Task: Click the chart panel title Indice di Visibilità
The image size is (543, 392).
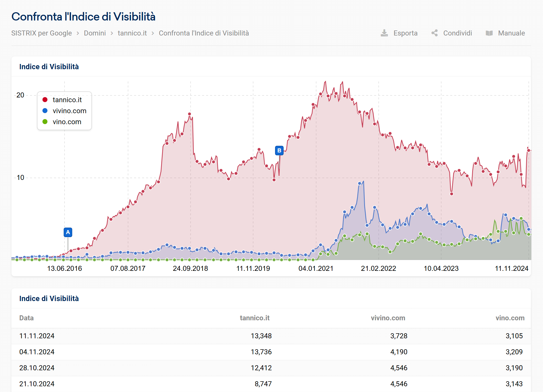Action: [x=49, y=67]
